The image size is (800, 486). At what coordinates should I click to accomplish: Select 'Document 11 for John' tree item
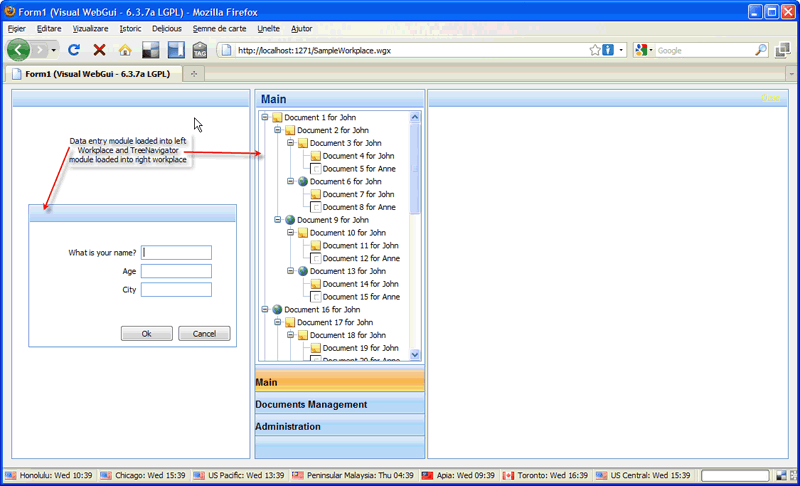click(x=360, y=245)
